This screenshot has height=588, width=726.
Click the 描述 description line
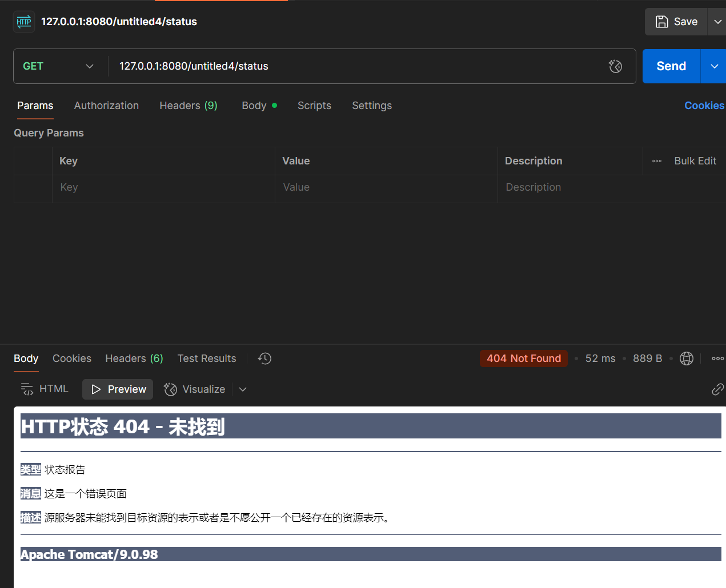click(x=206, y=518)
